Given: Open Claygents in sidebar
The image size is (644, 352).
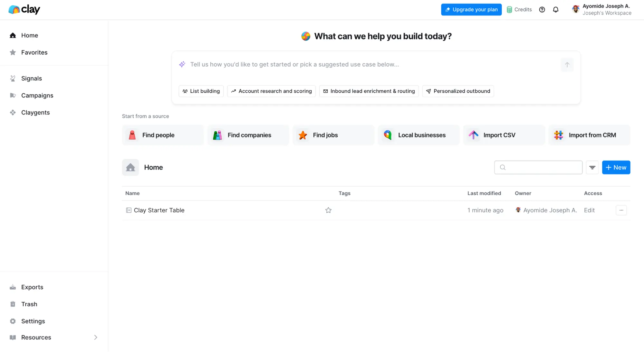Looking at the screenshot, I should (x=35, y=113).
